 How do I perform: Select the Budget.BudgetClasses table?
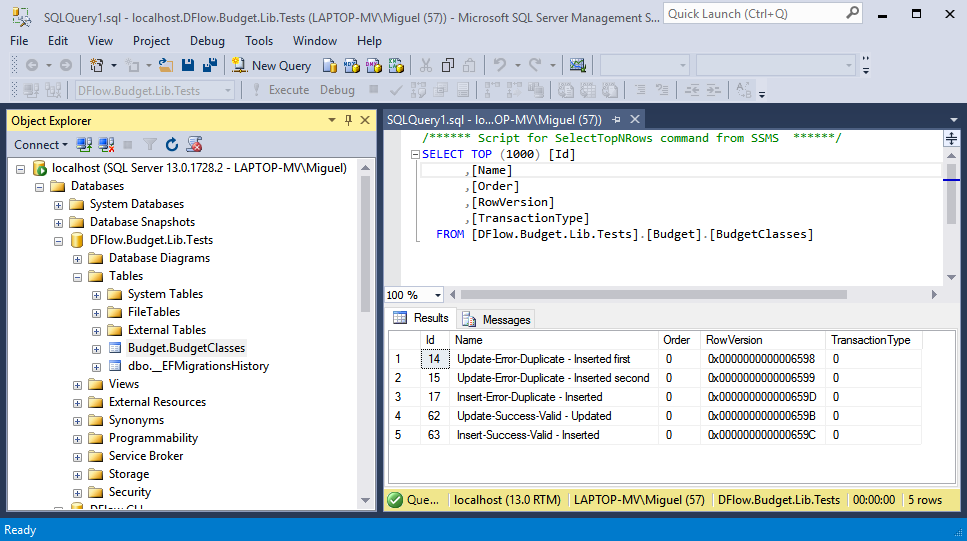coord(186,348)
